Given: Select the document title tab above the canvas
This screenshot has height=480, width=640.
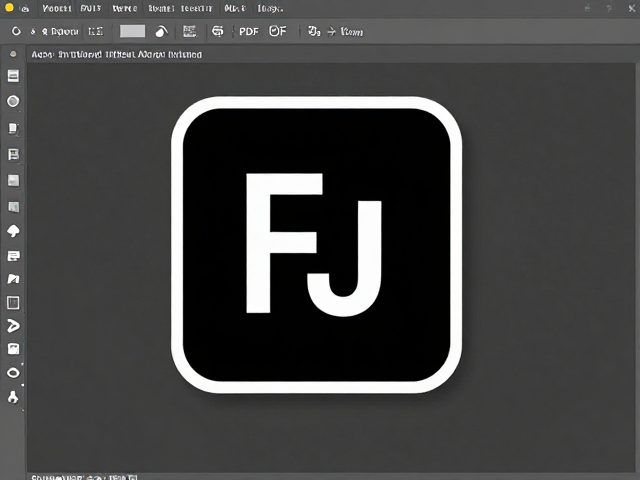Looking at the screenshot, I should click(x=117, y=54).
